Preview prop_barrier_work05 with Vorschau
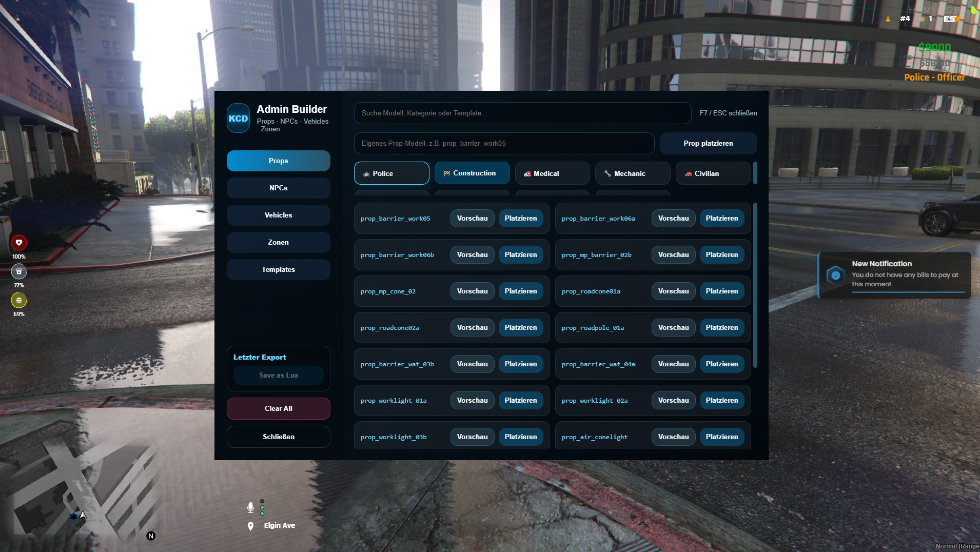 [473, 219]
